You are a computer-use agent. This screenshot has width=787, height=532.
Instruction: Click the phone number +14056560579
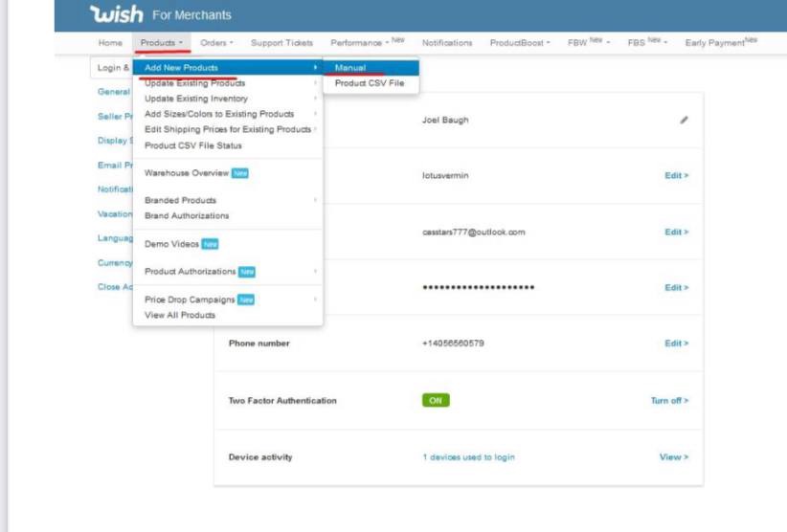[453, 343]
